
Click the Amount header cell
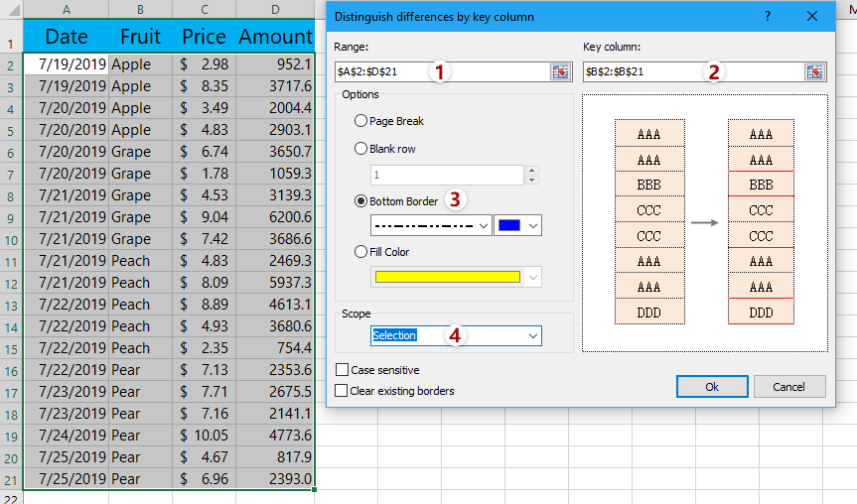point(275,37)
